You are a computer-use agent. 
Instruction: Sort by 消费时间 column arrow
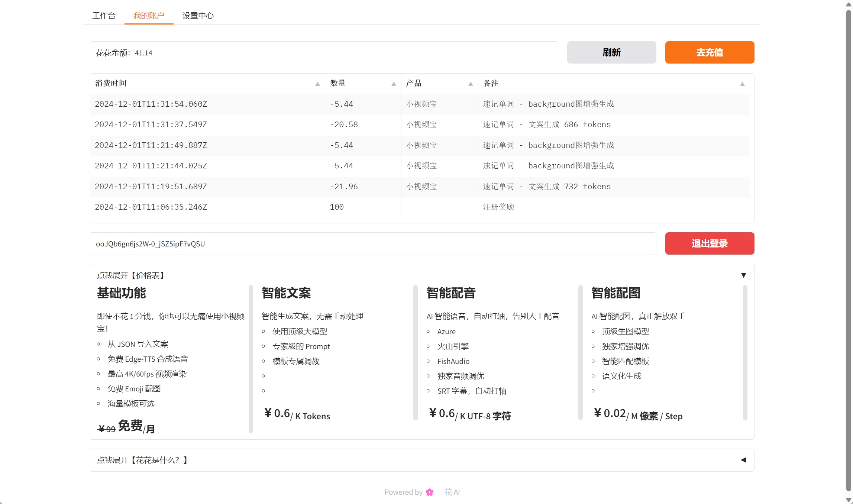click(x=317, y=84)
